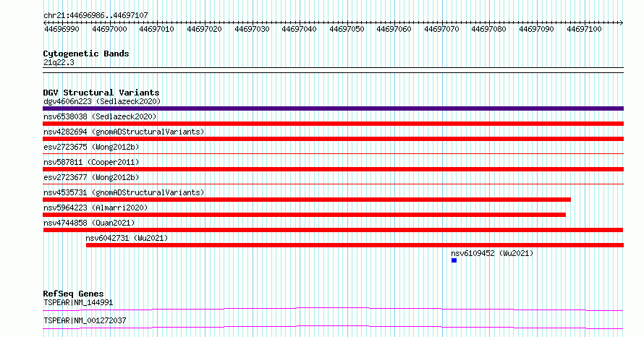The width and height of the screenshot is (644, 337).
Task: Click ruler position 44697090
Action: [x=536, y=29]
